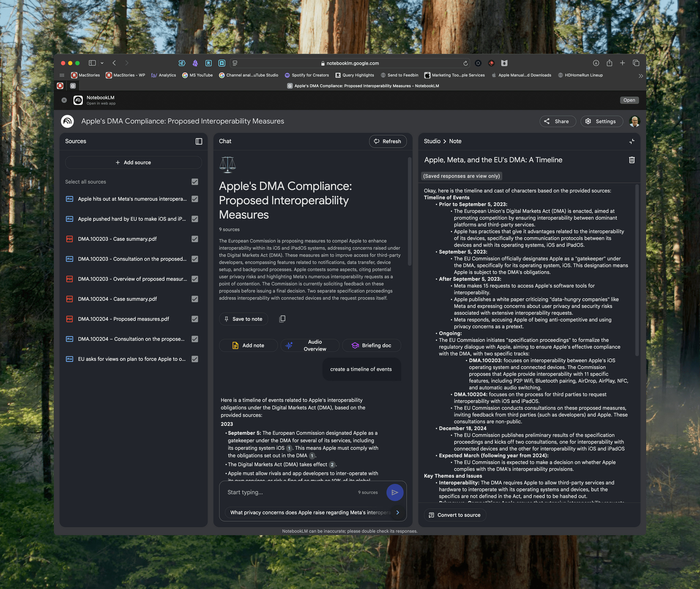Click the NotebookLM logo beside the notebook title
Image resolution: width=700 pixels, height=589 pixels.
[67, 121]
